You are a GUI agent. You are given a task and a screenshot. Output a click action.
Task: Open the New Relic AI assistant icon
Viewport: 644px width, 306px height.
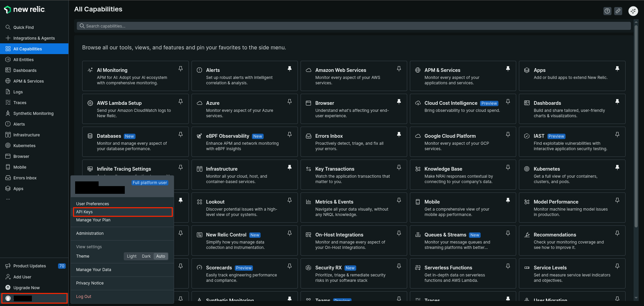tap(633, 11)
